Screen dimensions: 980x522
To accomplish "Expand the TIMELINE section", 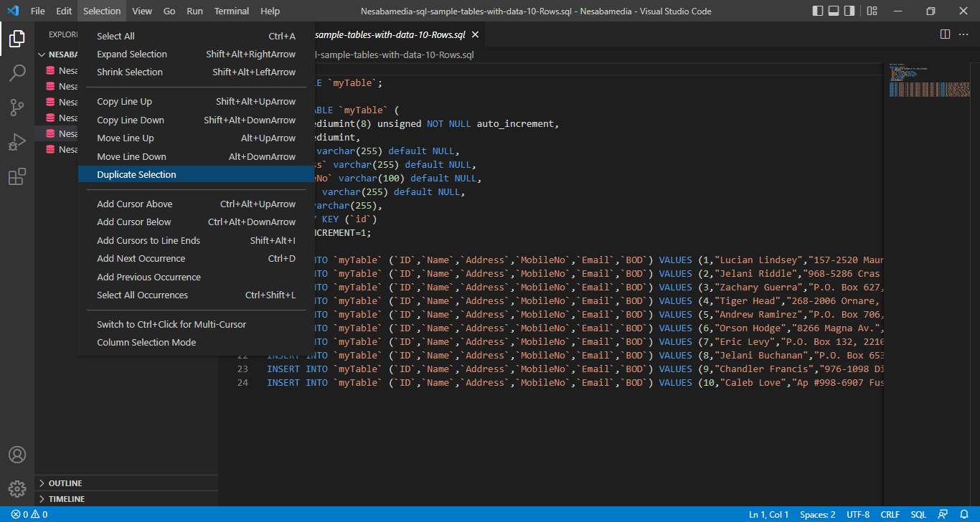I will [66, 499].
